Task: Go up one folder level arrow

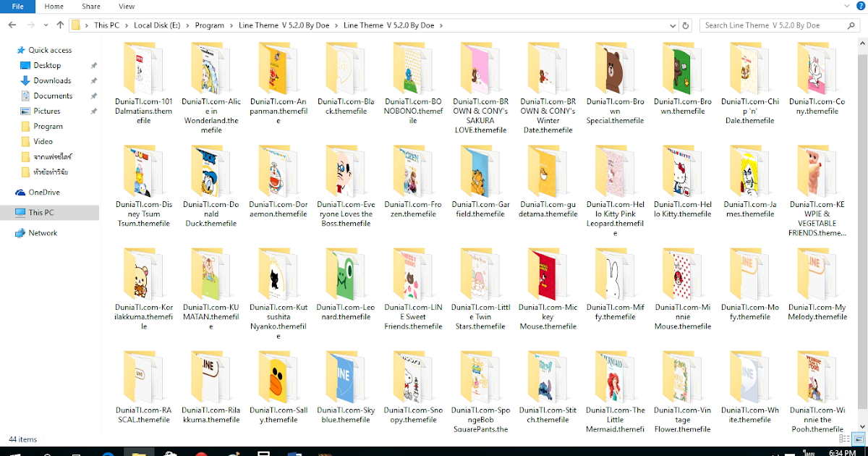Action: click(60, 25)
